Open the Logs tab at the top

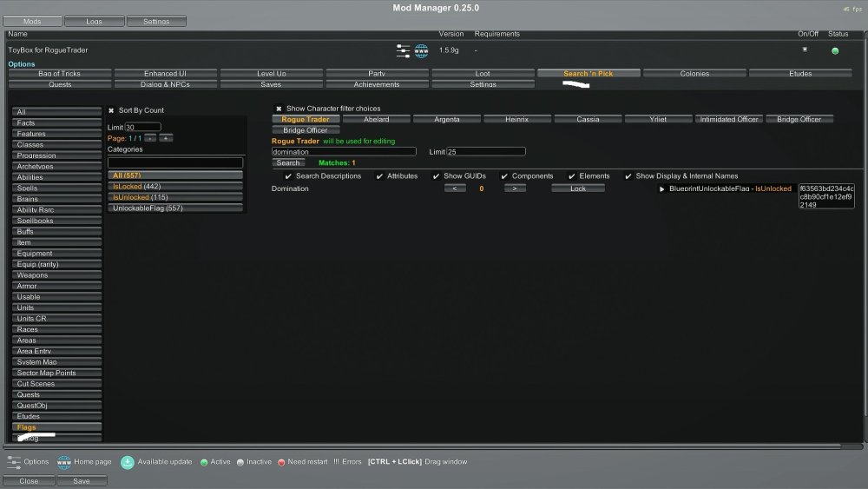tap(94, 21)
